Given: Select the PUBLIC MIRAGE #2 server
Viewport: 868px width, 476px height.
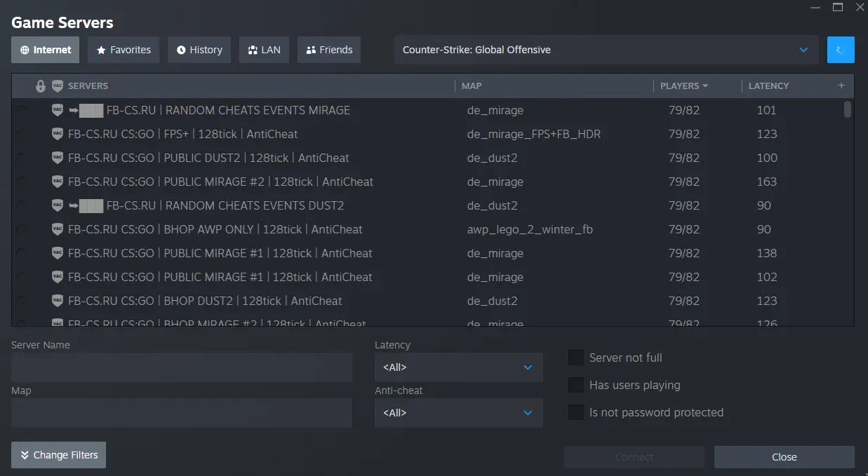Looking at the screenshot, I should tap(427, 182).
